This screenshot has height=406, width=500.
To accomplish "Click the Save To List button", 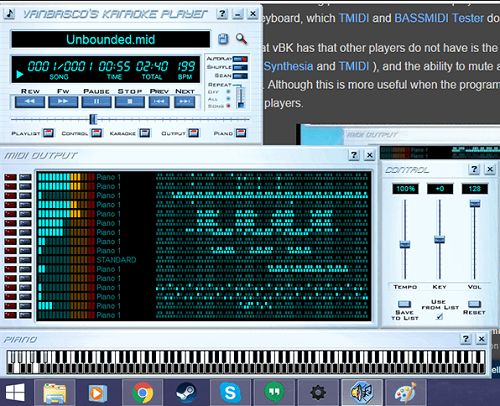I will [x=404, y=304].
